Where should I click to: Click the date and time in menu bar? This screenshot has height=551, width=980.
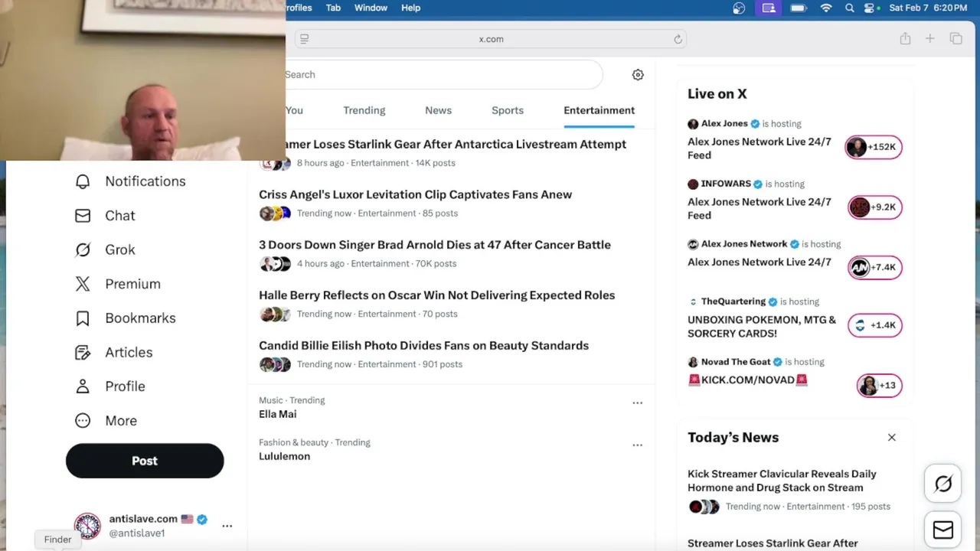(x=928, y=8)
